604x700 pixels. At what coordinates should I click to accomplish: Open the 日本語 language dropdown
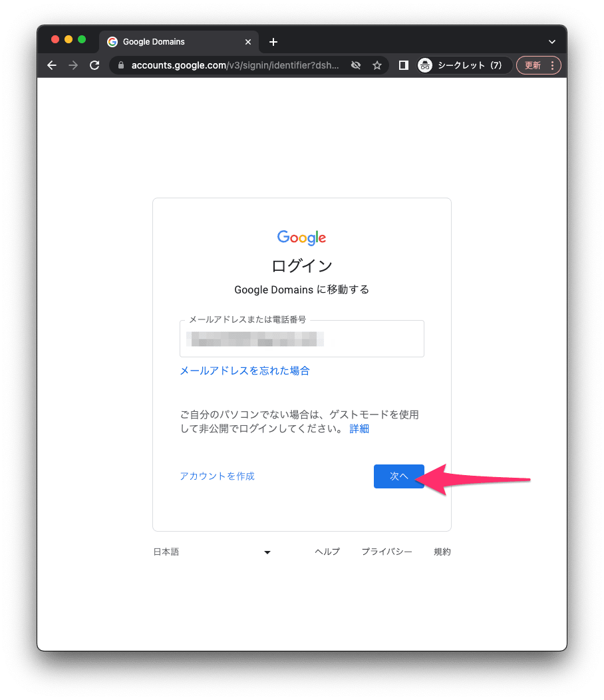(212, 552)
